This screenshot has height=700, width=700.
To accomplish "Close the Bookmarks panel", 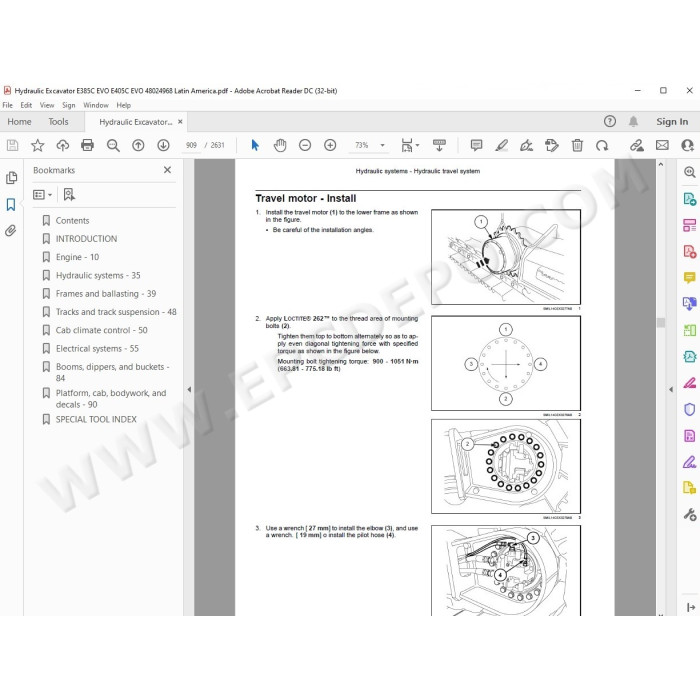I will click(x=167, y=170).
